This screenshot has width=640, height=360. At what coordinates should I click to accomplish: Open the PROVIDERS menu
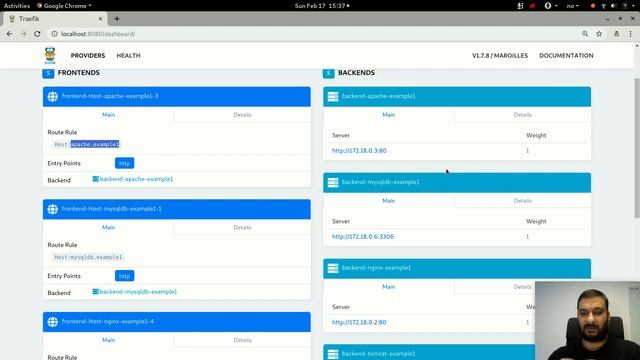click(88, 56)
